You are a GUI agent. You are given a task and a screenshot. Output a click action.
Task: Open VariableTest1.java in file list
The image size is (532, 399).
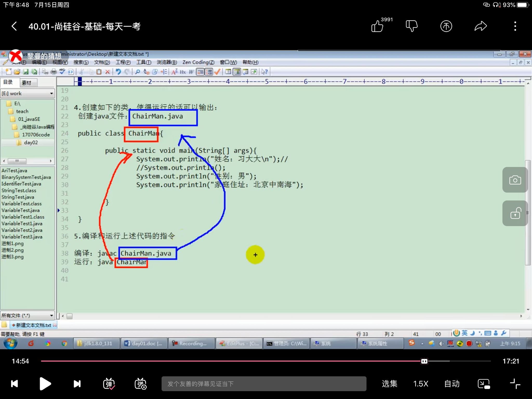click(x=22, y=224)
